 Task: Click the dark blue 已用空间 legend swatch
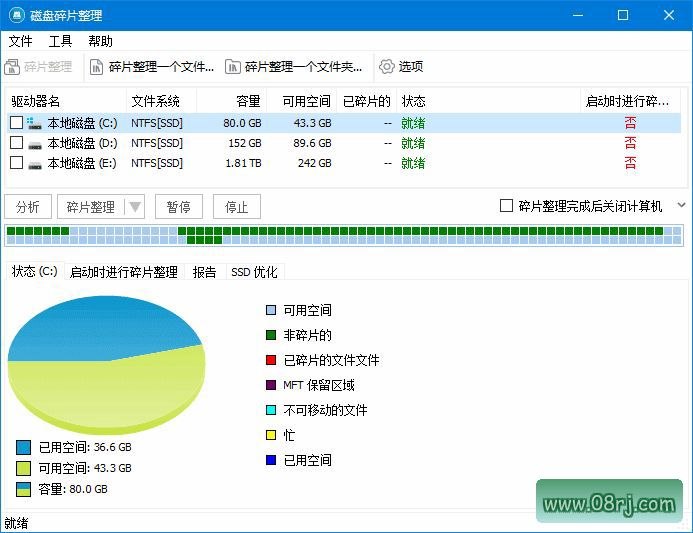(271, 460)
